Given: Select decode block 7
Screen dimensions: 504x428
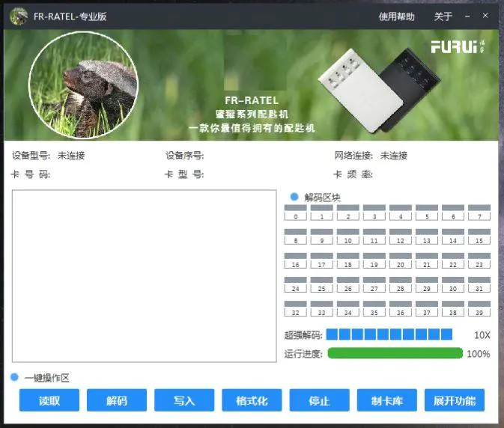Looking at the screenshot, I should pos(479,213).
